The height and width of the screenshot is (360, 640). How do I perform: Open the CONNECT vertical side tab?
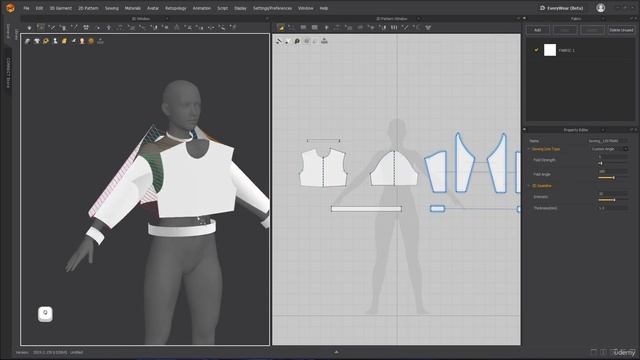8,72
